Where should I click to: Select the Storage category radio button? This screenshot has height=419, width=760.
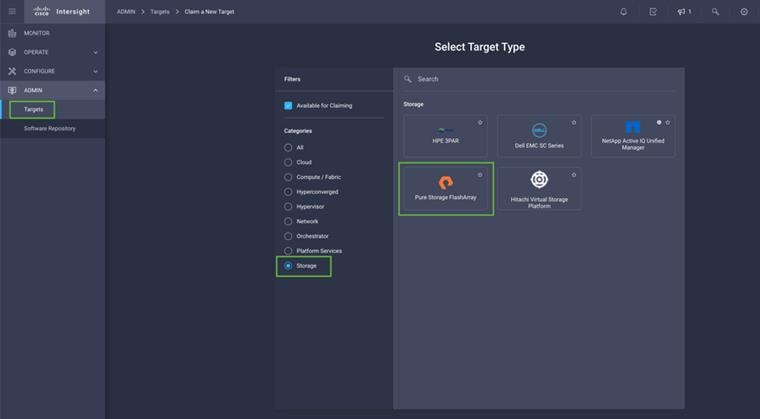[x=288, y=266]
